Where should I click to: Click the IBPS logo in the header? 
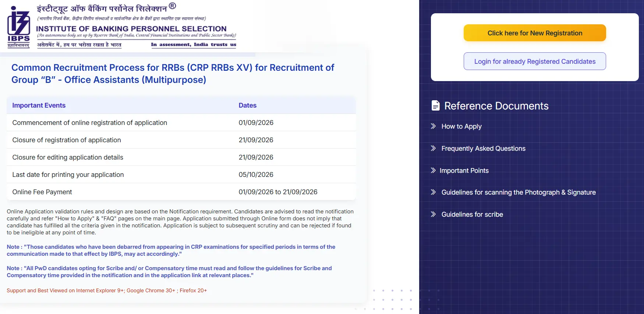(18, 27)
